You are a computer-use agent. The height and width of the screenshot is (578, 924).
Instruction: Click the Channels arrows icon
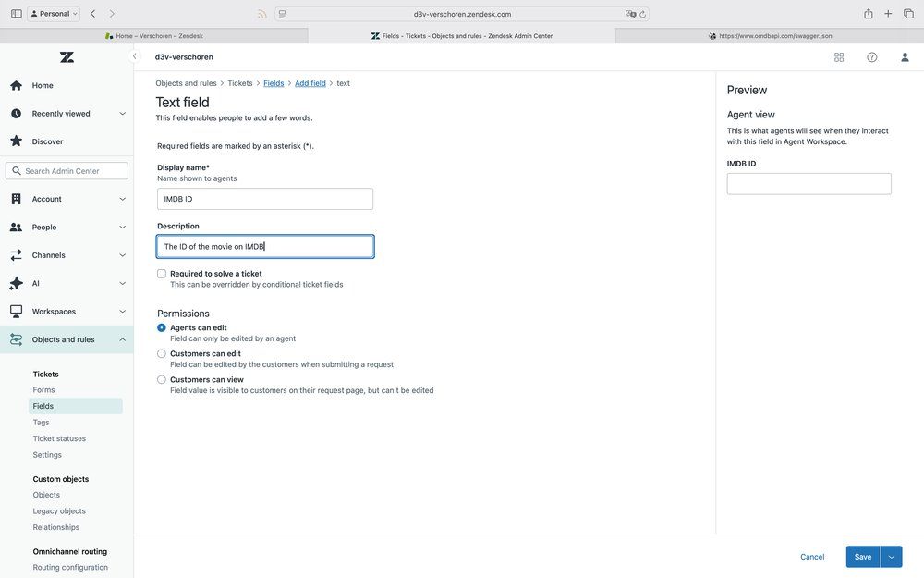(17, 254)
